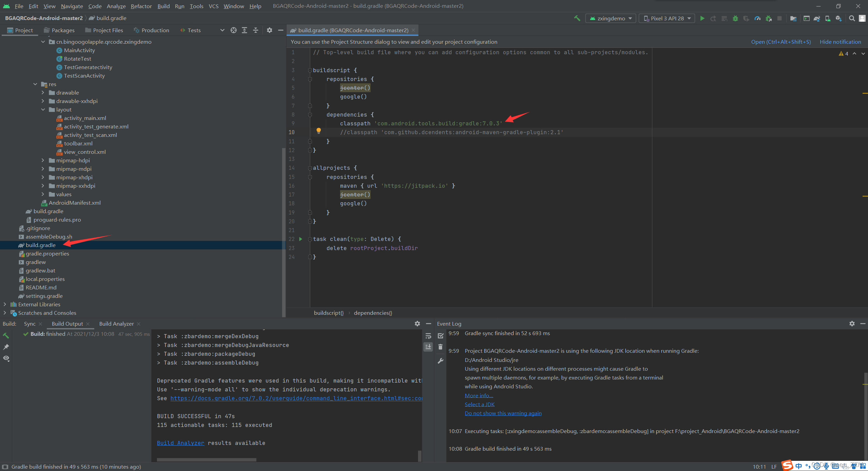Expand Scratches and Consoles node
The image size is (868, 471).
pos(5,313)
